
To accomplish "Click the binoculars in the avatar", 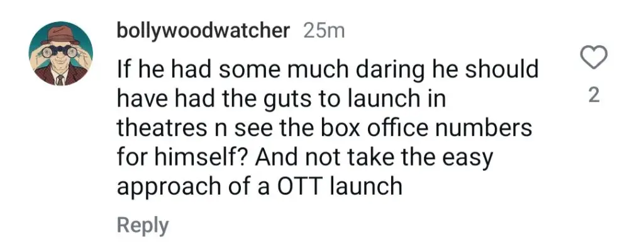I will pyautogui.click(x=61, y=50).
